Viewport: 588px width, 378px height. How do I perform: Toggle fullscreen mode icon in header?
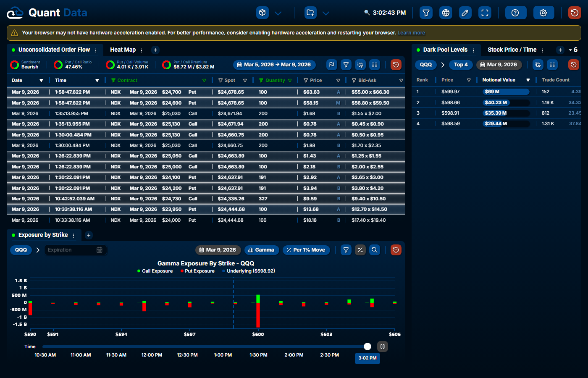coord(485,13)
